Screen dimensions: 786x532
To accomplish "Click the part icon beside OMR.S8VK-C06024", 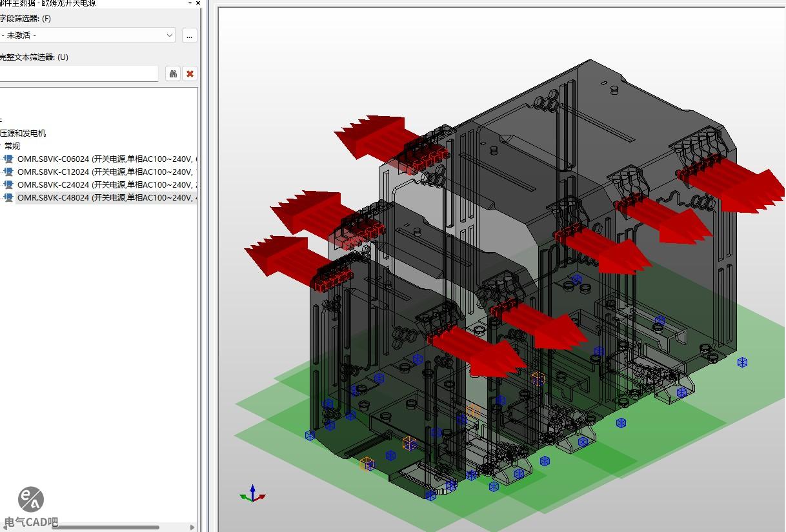I will [x=8, y=159].
